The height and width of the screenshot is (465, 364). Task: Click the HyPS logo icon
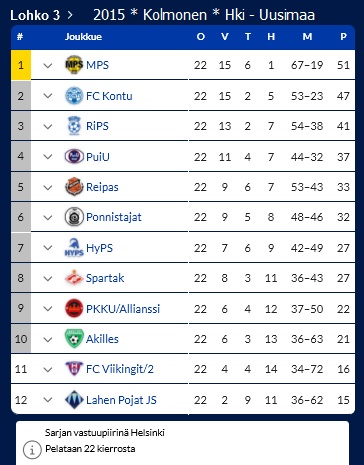74,248
